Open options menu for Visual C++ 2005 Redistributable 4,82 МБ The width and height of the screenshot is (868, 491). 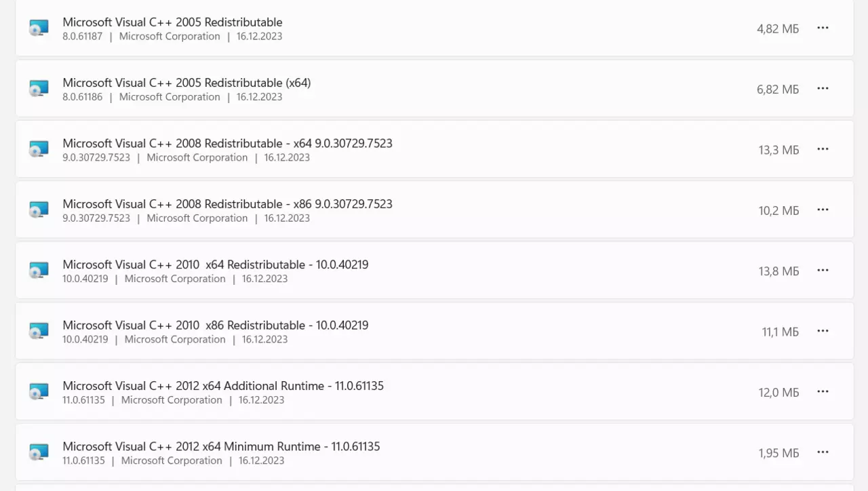823,28
